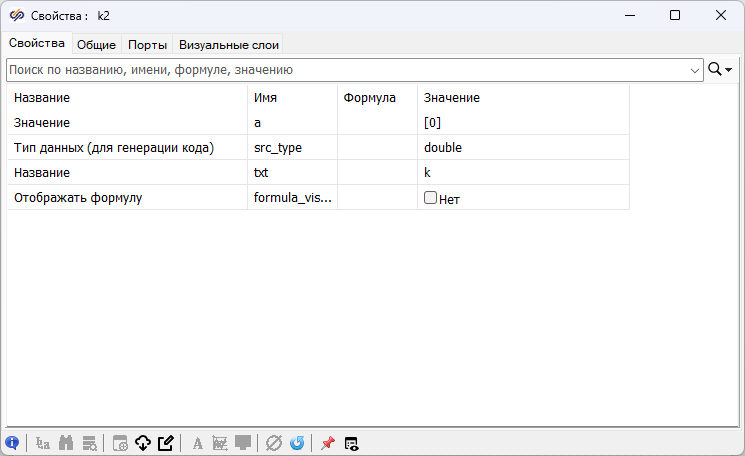Open the 'Порты' tab

click(x=147, y=44)
